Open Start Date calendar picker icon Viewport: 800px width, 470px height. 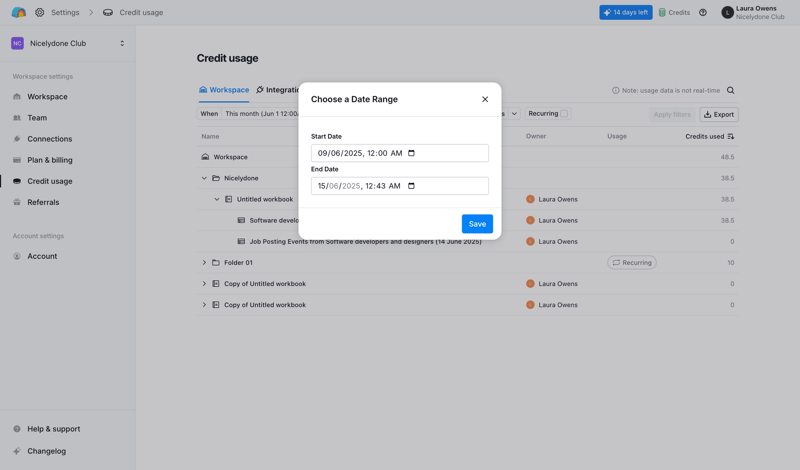point(411,153)
